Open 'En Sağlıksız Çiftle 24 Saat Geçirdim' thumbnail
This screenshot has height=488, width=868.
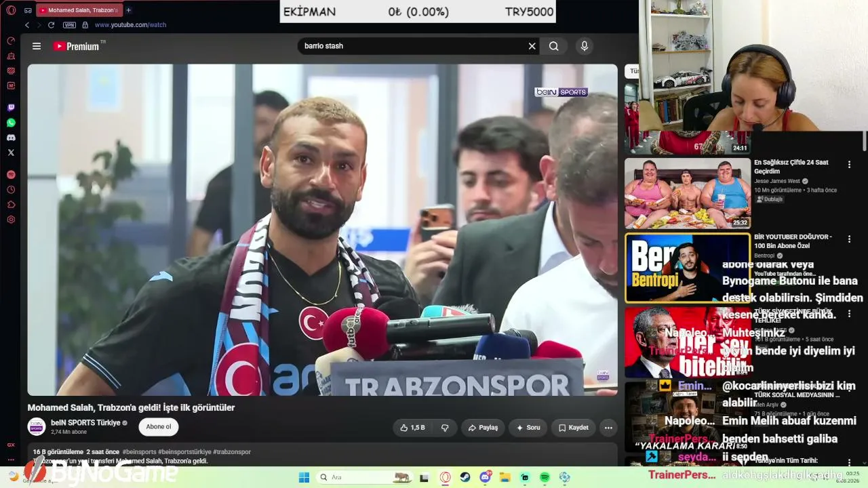688,194
